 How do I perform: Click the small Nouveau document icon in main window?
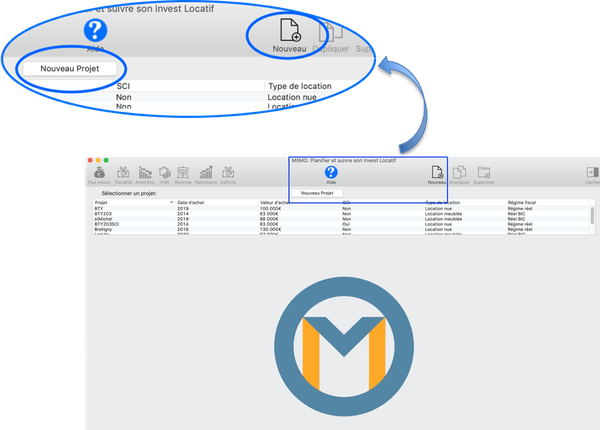coord(437,173)
